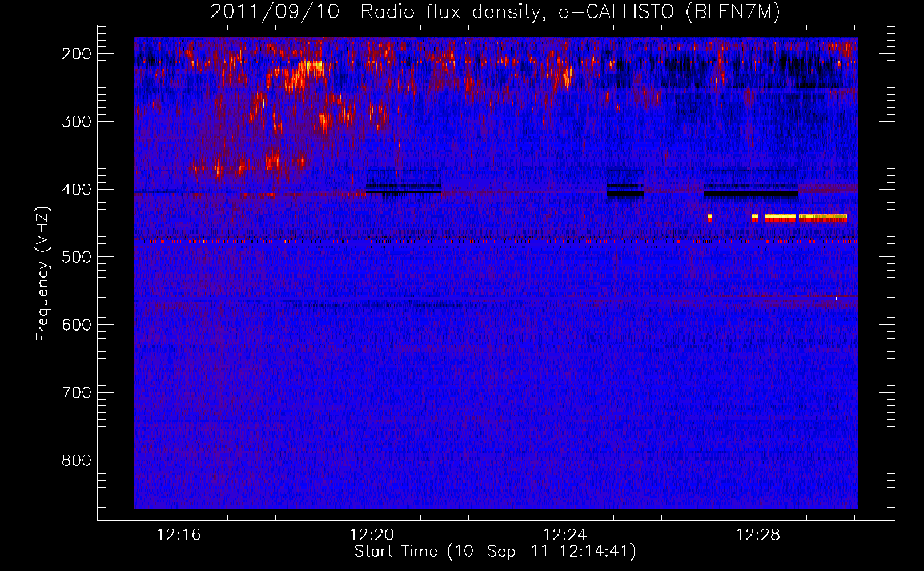This screenshot has width=924, height=571.
Task: Click the 'Frequency (MHZ)' axis label
Action: [43, 274]
